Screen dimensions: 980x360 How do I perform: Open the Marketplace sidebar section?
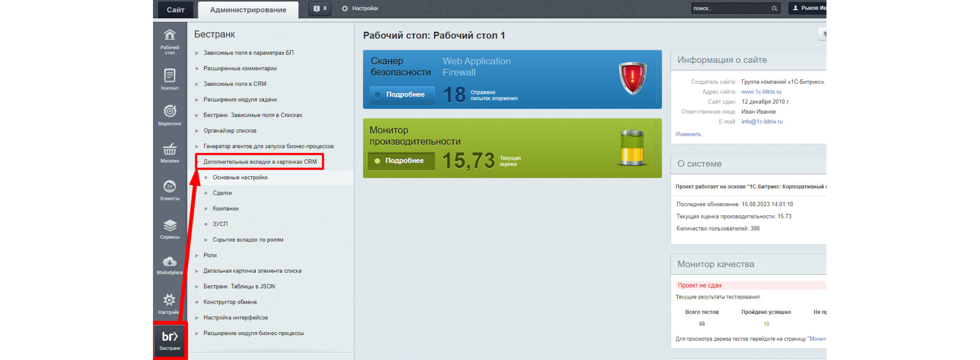(170, 265)
